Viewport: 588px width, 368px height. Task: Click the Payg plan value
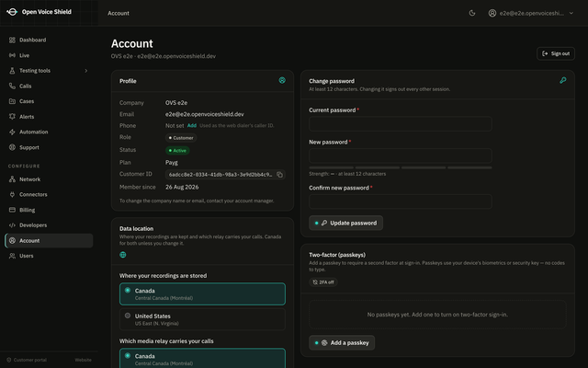172,163
